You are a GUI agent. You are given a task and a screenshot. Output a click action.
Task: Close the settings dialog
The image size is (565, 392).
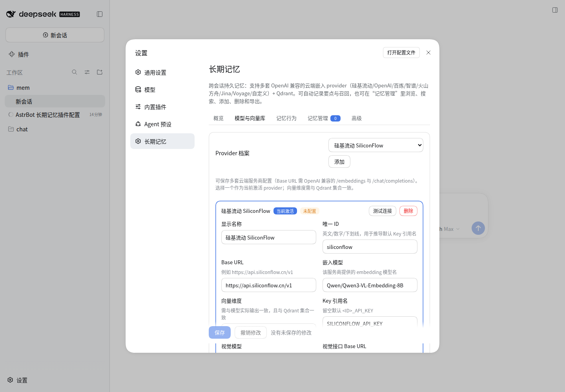pos(428,53)
